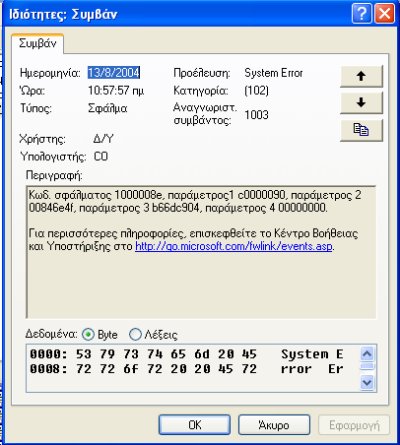Click the Help question mark button

(362, 14)
